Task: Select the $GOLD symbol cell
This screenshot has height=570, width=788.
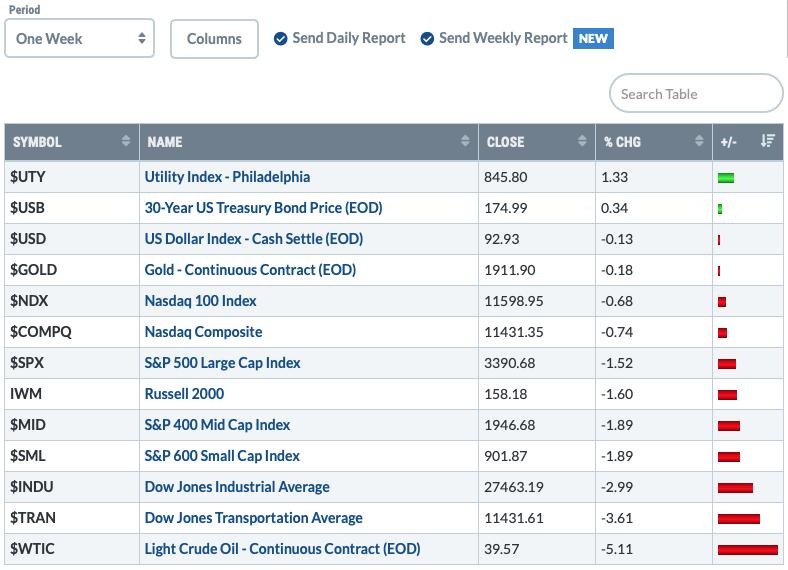Action: click(72, 270)
